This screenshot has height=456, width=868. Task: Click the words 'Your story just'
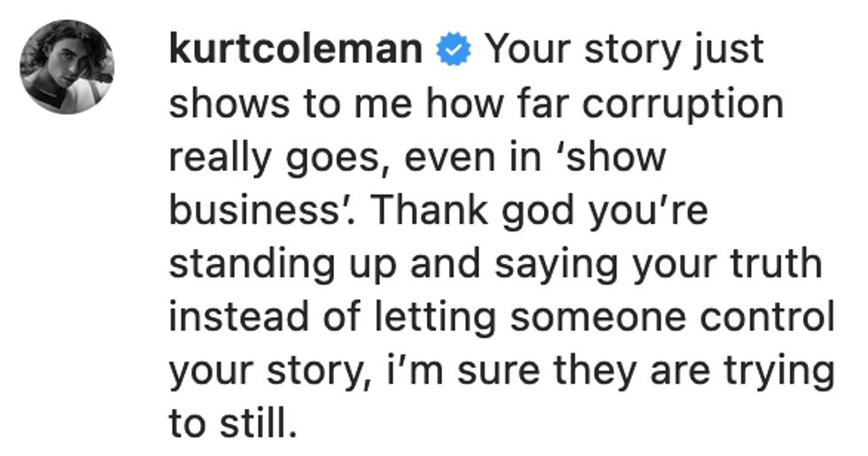(624, 50)
